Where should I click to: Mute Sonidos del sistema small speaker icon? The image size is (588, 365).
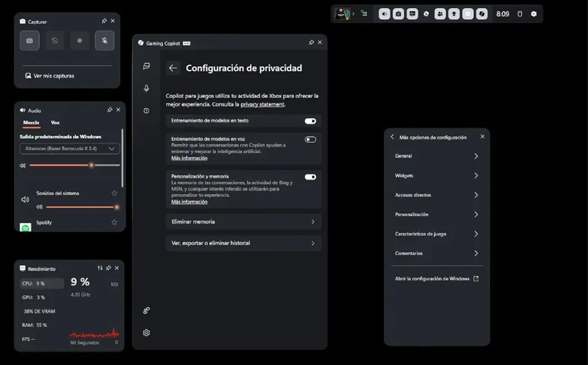point(39,207)
